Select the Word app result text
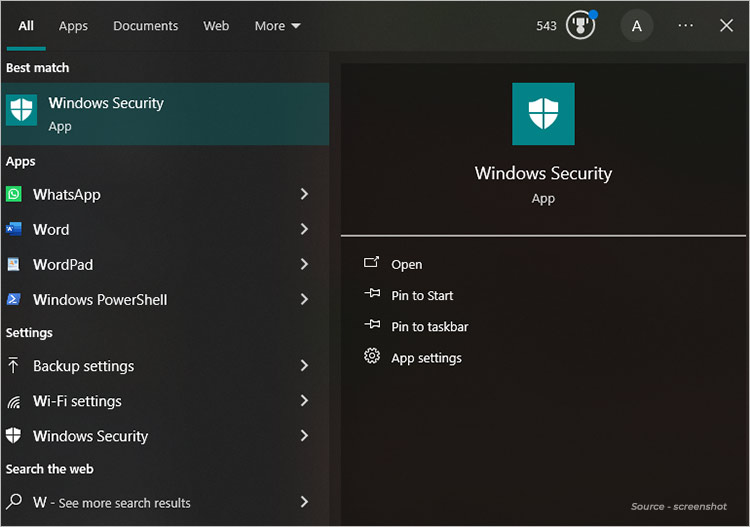750x527 pixels. click(x=51, y=230)
